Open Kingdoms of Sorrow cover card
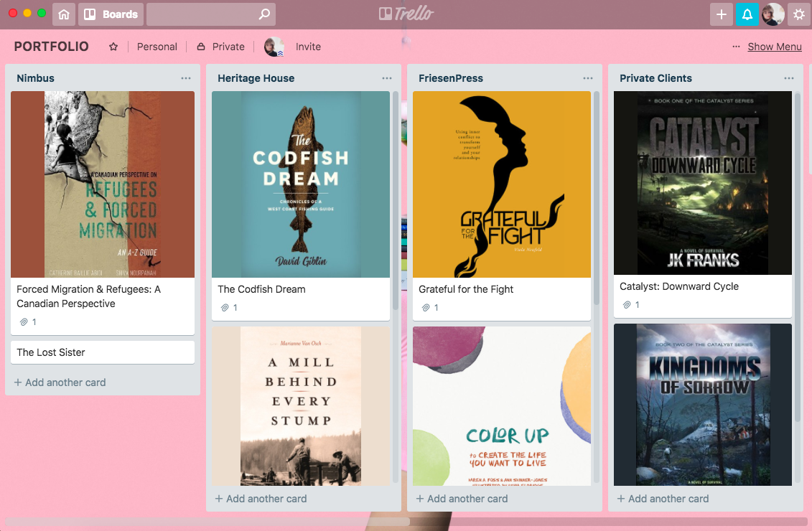Screen dimensions: 812x531 (703, 405)
